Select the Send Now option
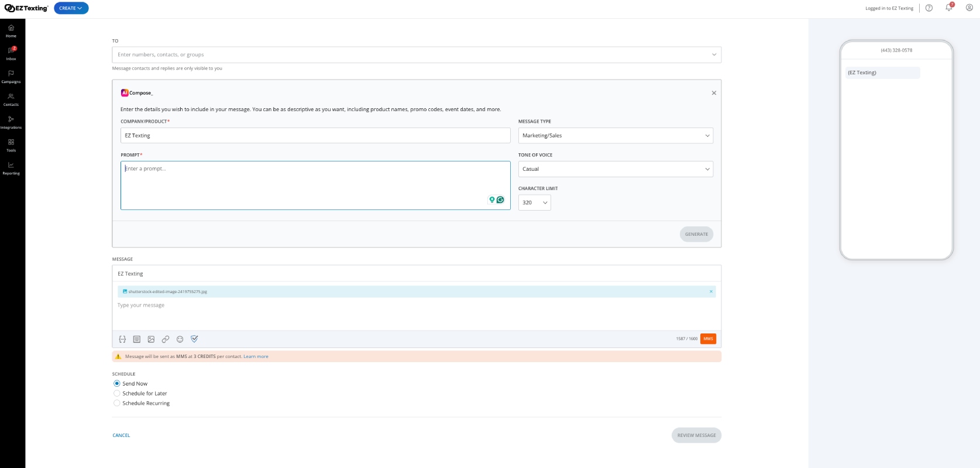This screenshot has width=980, height=468. coord(117,384)
